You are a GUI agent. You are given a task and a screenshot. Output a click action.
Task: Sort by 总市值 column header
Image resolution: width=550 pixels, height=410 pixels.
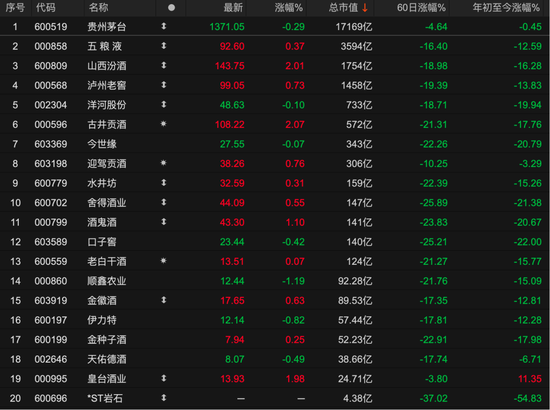click(x=343, y=7)
